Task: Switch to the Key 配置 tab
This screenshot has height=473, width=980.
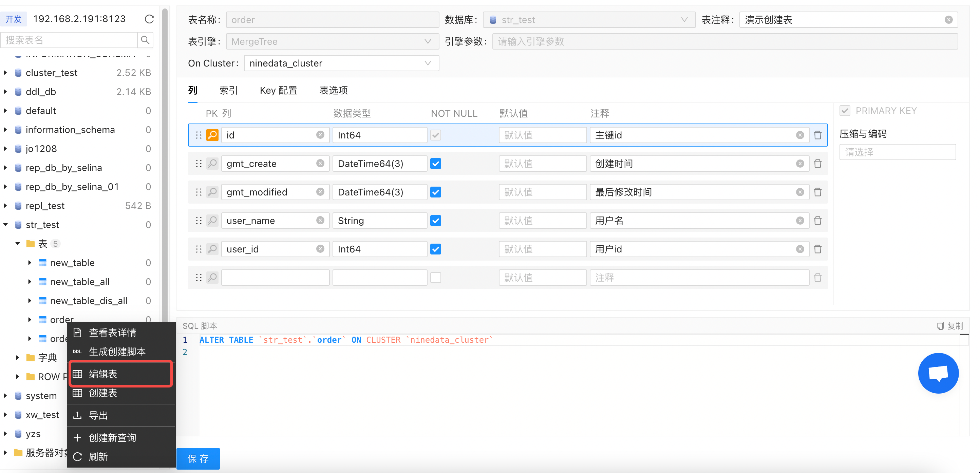Action: point(278,91)
